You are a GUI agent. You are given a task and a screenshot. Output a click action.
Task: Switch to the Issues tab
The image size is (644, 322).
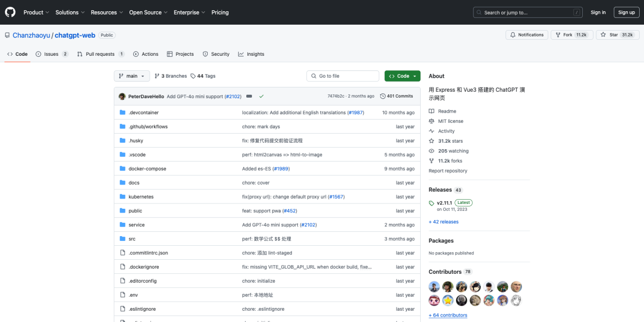coord(52,54)
